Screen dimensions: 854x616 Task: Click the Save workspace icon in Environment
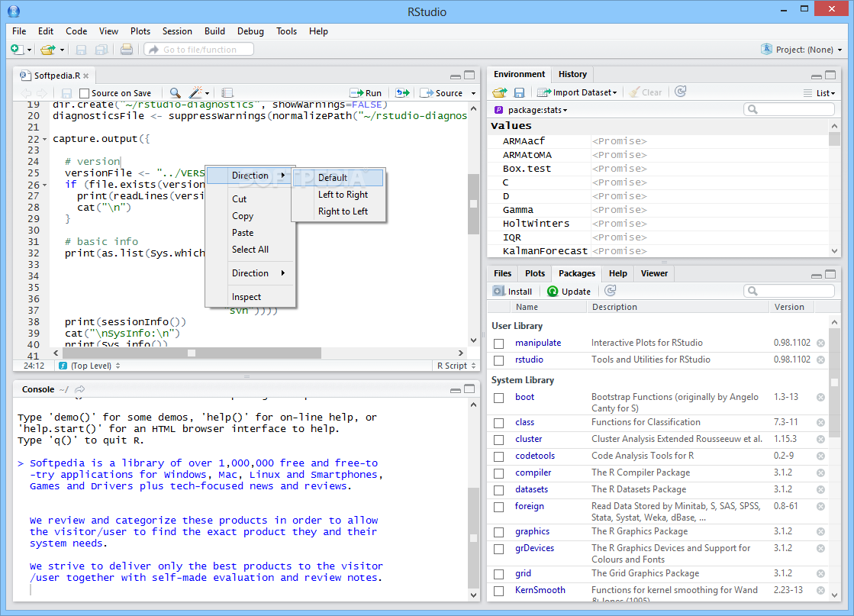point(519,92)
